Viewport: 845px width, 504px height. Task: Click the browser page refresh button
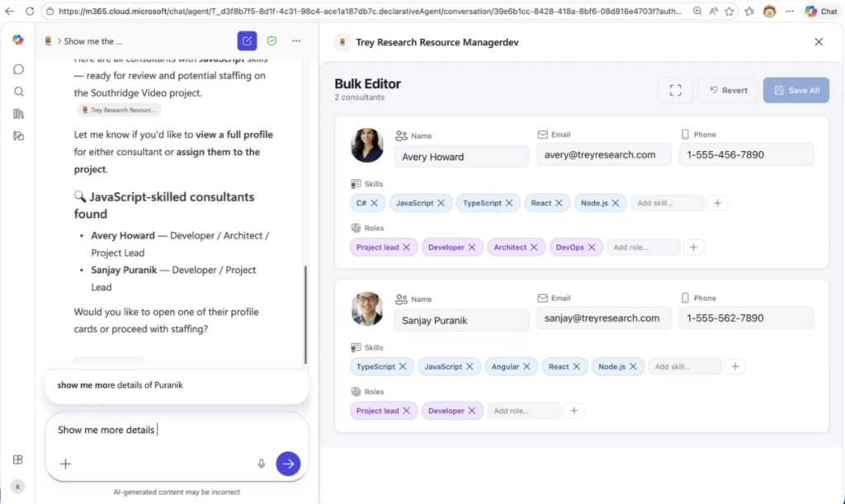coord(30,12)
